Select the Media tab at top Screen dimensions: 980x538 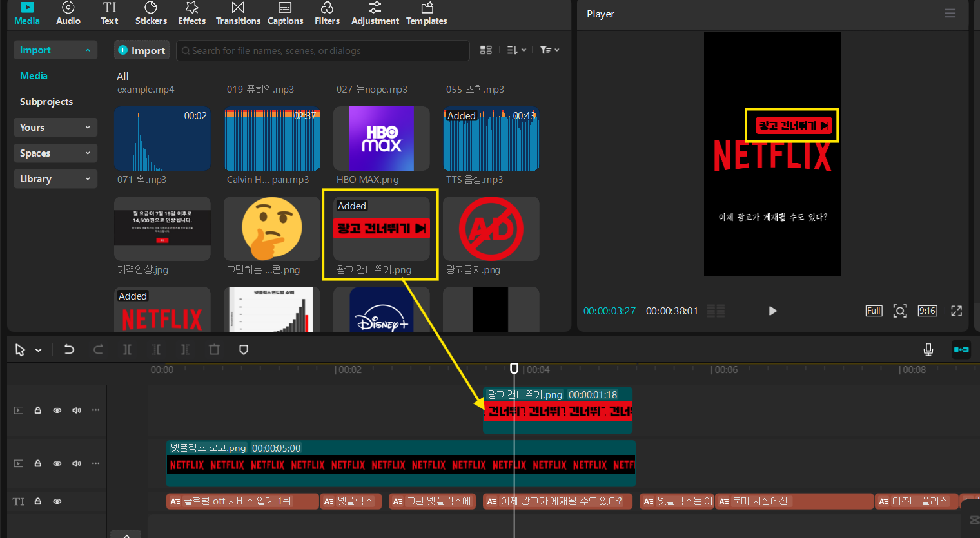tap(27, 14)
